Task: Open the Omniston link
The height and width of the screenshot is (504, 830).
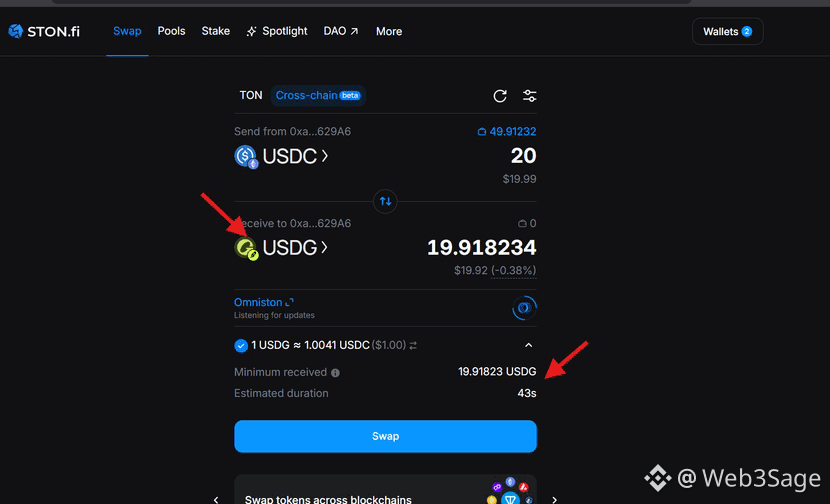Action: pyautogui.click(x=264, y=302)
